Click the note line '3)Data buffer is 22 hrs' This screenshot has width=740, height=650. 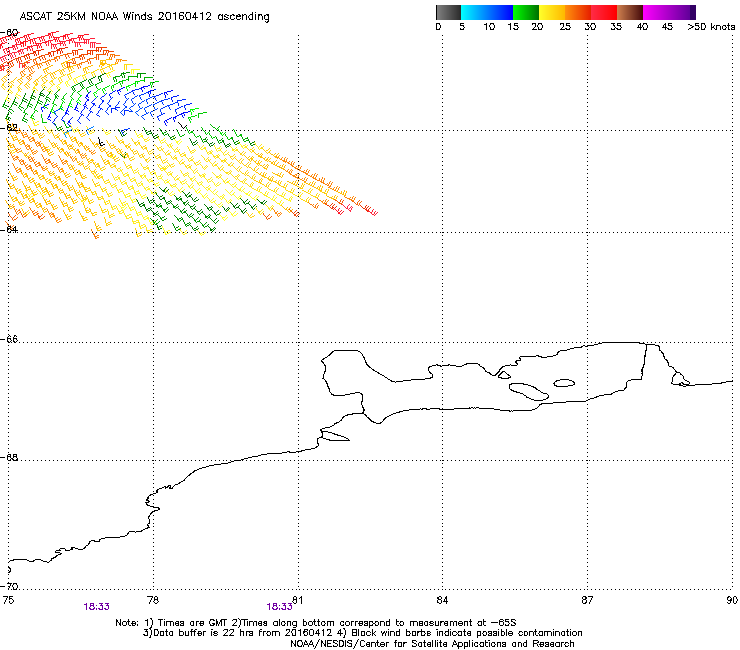362,633
